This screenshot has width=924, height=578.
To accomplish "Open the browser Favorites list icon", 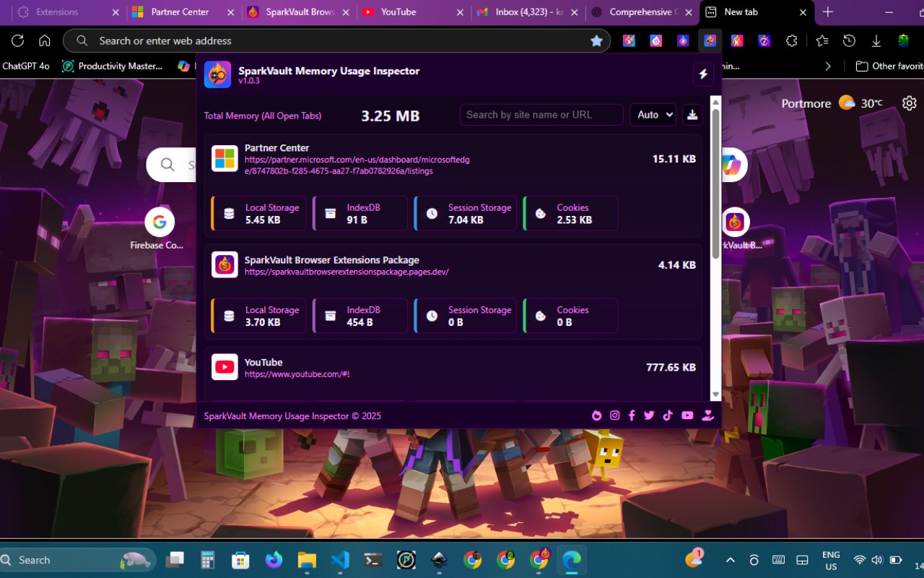I will click(x=822, y=41).
